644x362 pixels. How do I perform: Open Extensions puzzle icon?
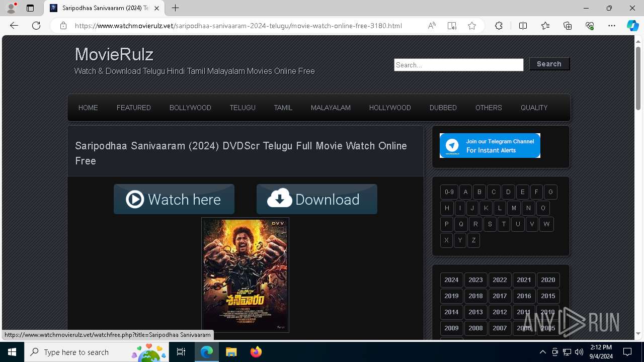[x=499, y=26]
